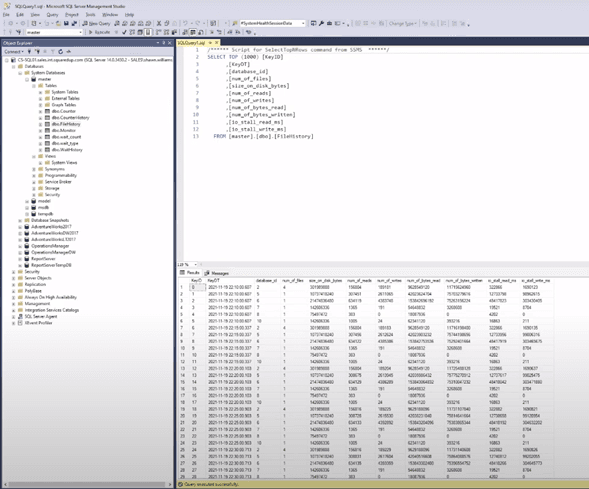Click the Properties wrench icon
This screenshot has width=589, height=489.
[322, 23]
